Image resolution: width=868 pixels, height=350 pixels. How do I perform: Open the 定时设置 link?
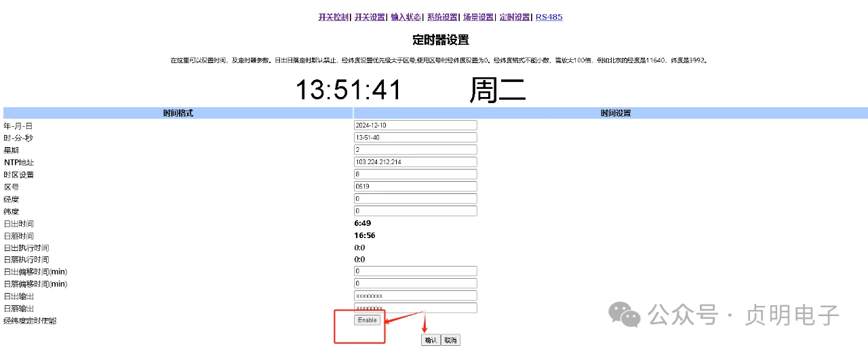(515, 18)
